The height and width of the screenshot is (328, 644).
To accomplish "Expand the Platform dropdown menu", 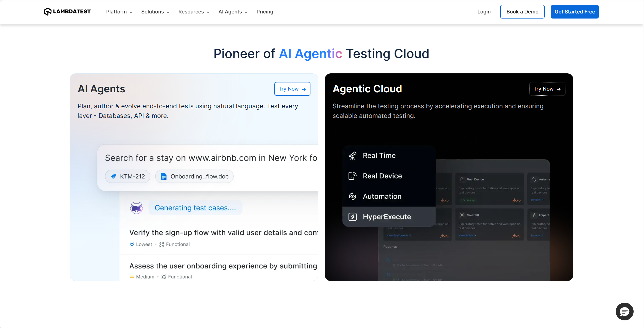I will click(x=119, y=12).
